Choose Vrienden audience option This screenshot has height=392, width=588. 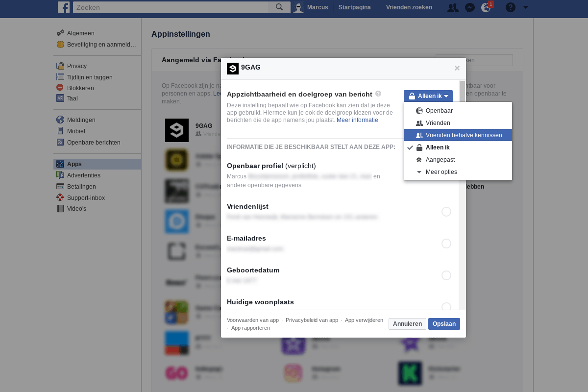coord(458,123)
